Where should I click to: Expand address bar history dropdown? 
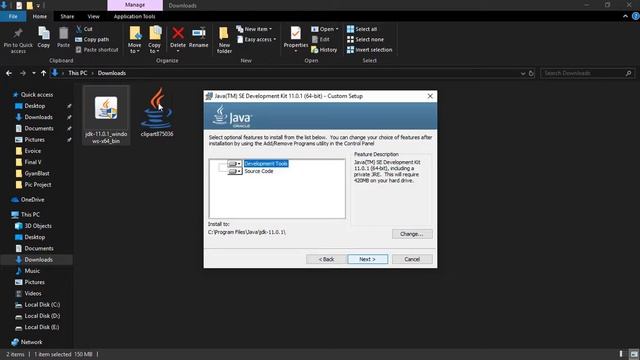click(523, 73)
